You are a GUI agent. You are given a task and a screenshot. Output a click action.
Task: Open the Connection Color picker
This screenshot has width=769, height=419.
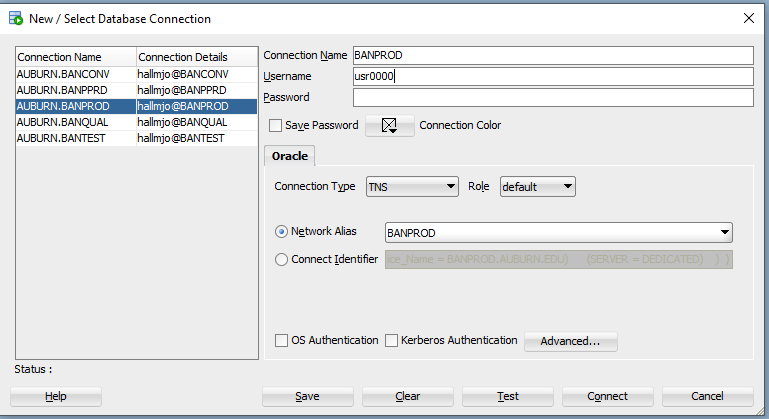[x=389, y=126]
